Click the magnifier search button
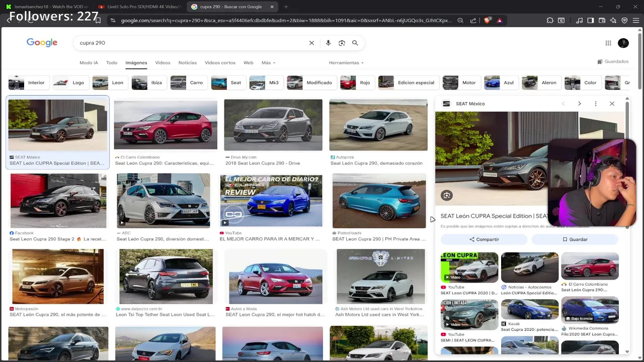This screenshot has width=644, height=362. [355, 43]
